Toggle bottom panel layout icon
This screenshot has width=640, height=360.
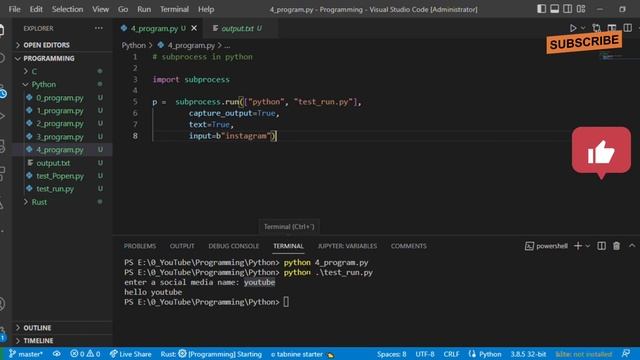[554, 9]
